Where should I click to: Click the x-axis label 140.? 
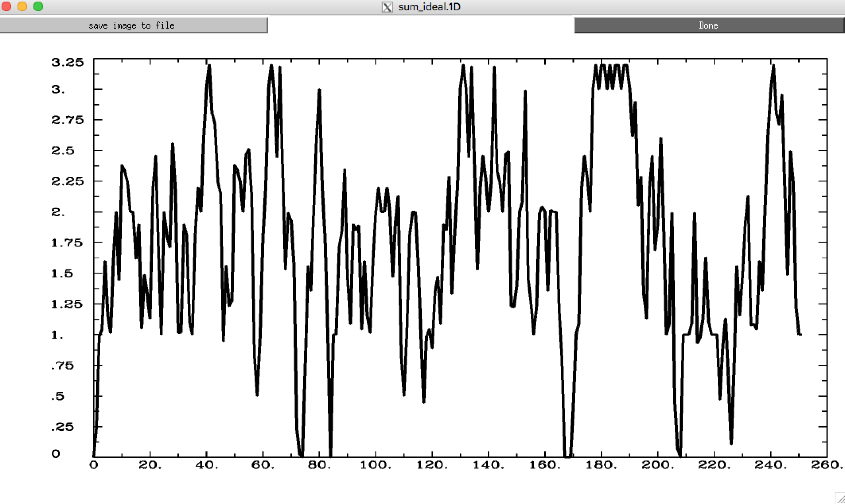(x=489, y=465)
